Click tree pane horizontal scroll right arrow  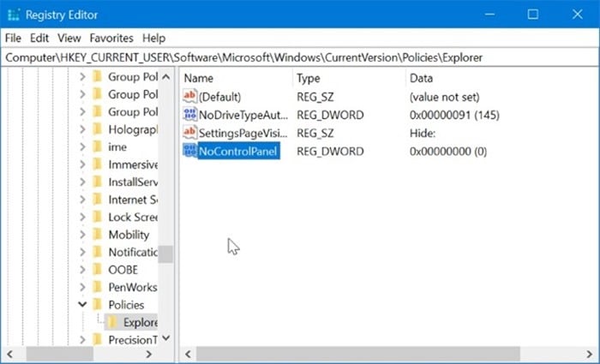(x=150, y=354)
